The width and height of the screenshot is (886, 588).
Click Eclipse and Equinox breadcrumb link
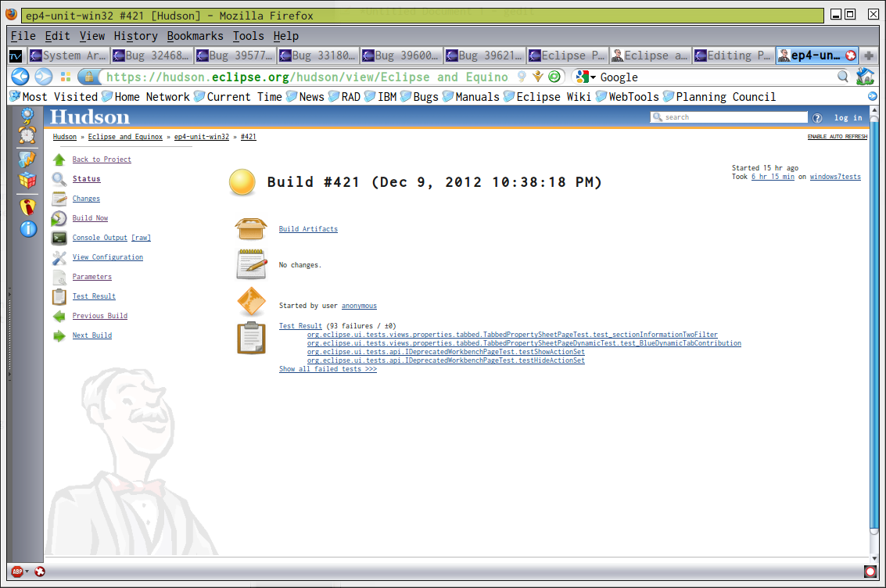pos(125,137)
